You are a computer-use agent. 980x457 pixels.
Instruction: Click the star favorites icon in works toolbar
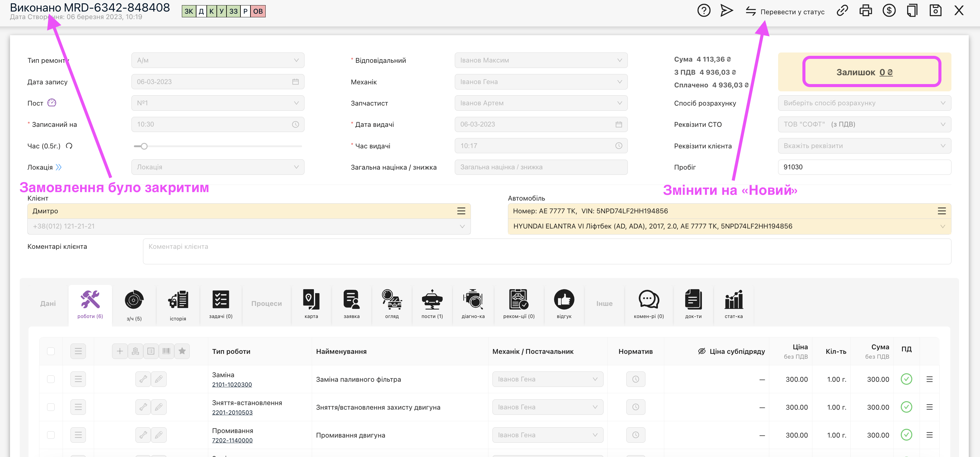(x=182, y=351)
